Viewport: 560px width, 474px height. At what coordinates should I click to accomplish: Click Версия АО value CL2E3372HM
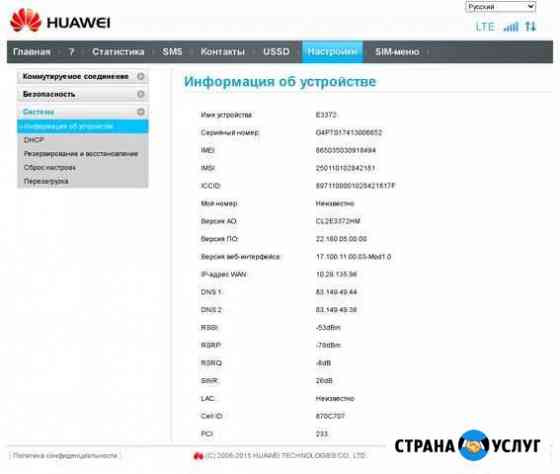point(338,221)
